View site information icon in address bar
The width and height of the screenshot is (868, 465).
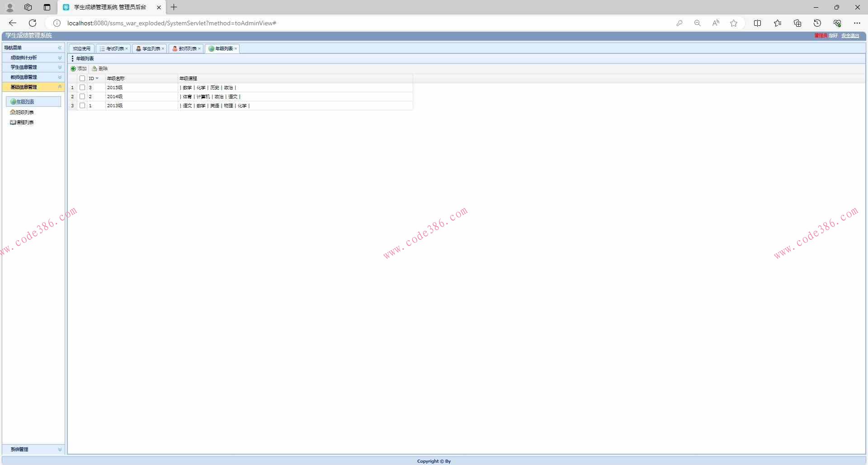point(57,23)
